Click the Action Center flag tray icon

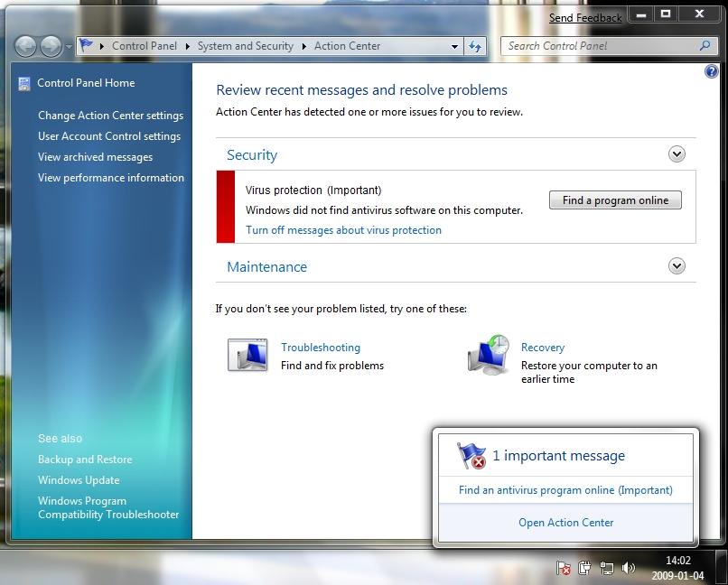tap(564, 568)
